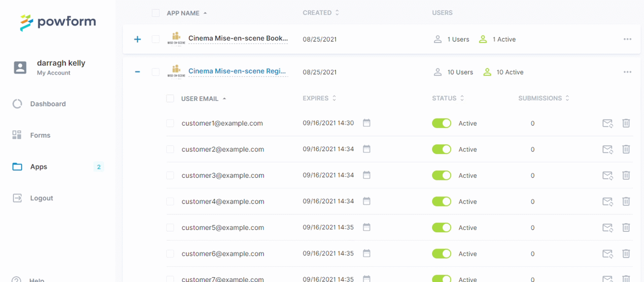This screenshot has height=282, width=644.
Task: Click the resend mail icon for customer2@example.com
Action: coord(608,149)
